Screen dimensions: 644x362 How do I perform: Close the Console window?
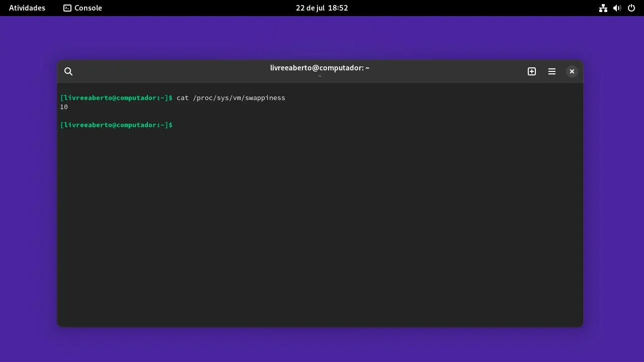click(x=572, y=71)
